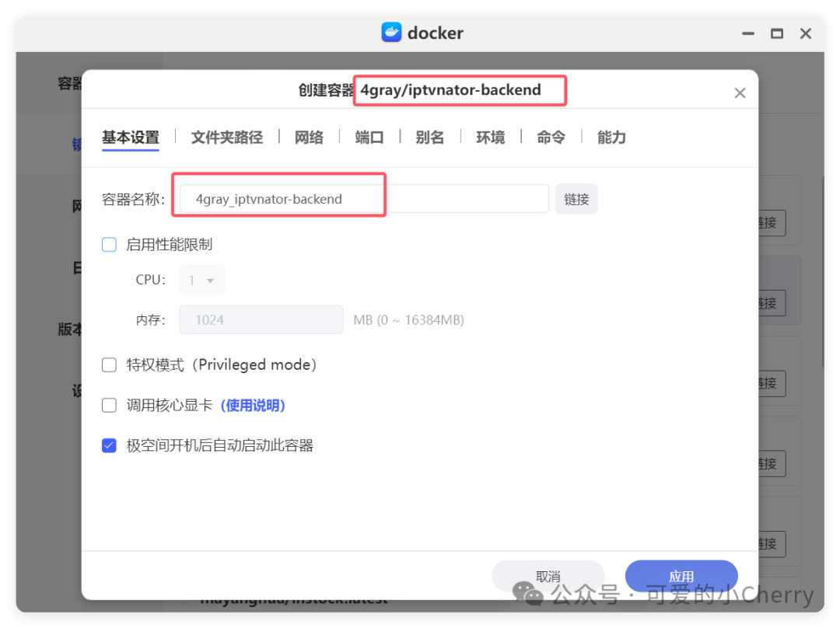Click the container name input field
Screen dimensions: 840x628
coord(364,199)
